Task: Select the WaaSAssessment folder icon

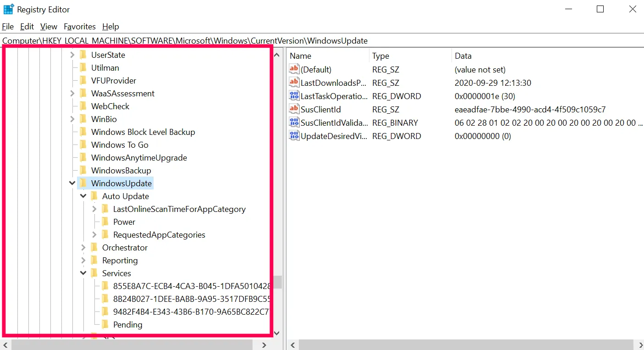Action: click(83, 94)
